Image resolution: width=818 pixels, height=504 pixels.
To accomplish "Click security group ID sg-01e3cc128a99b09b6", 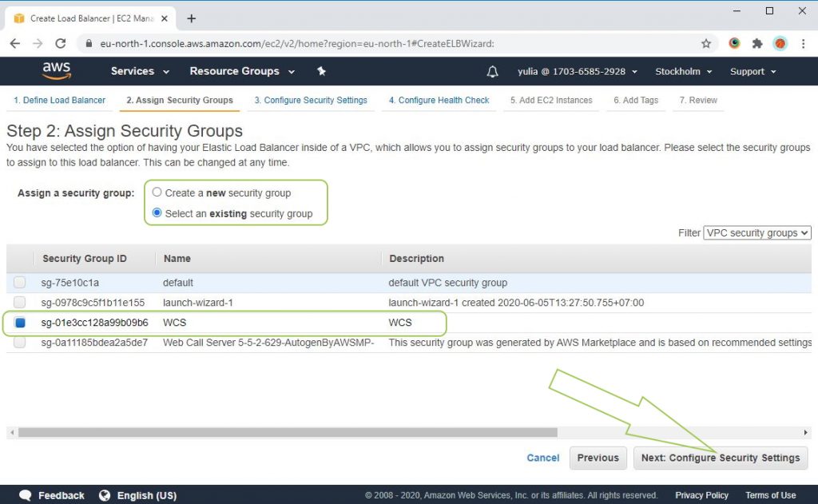I will tap(94, 323).
